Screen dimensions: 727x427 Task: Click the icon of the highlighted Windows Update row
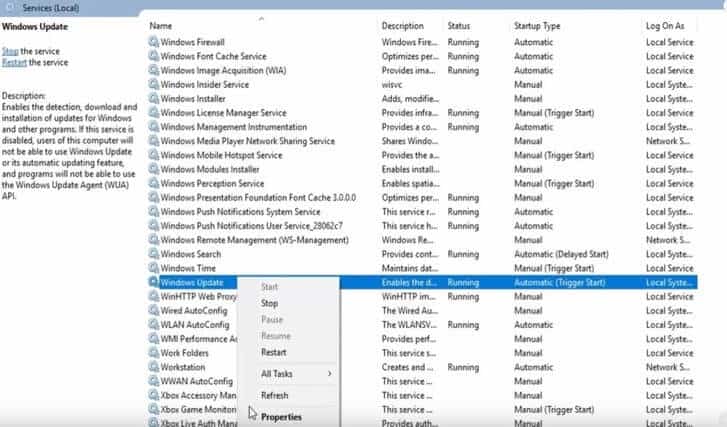coord(153,282)
